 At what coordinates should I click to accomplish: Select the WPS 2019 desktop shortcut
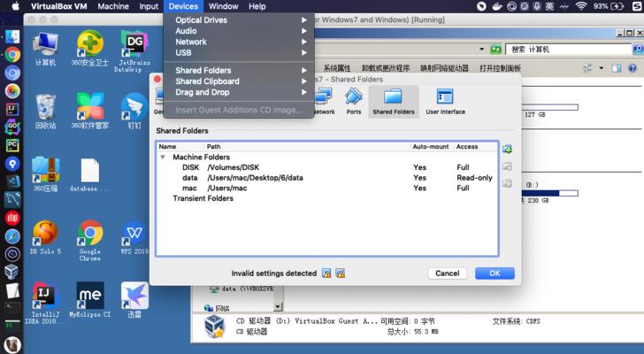[134, 237]
